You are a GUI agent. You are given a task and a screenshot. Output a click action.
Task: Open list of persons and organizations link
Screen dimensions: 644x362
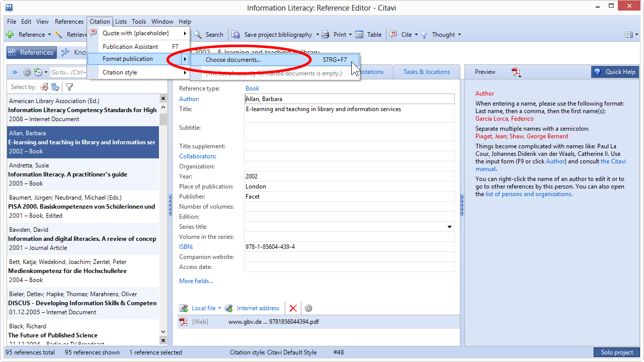tap(528, 194)
